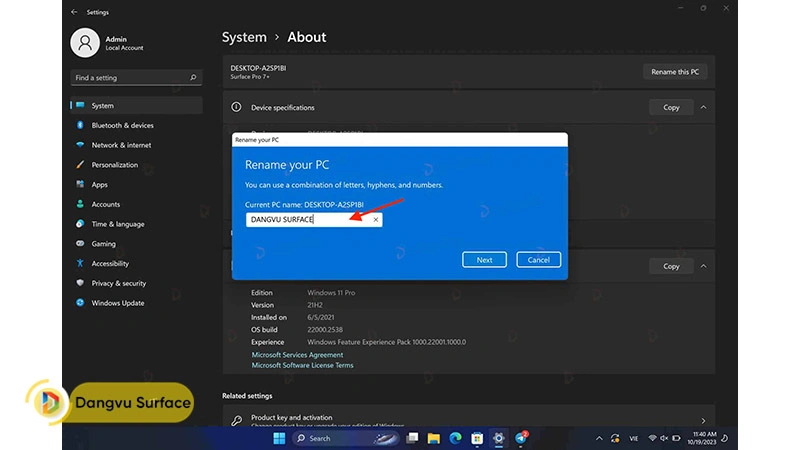Open Windows Update settings
800x450 pixels.
136,303
